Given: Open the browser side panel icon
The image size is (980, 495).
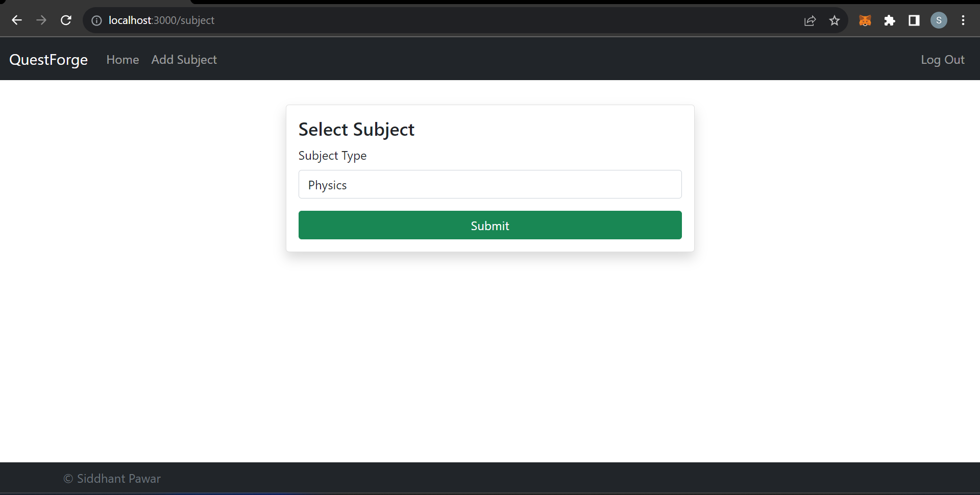Looking at the screenshot, I should click(x=914, y=20).
